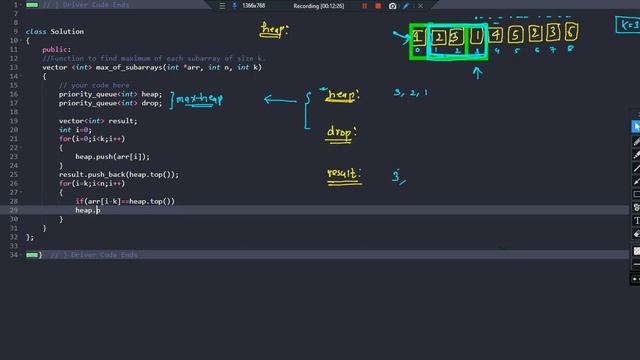This screenshot has height=360, width=640.
Task: Select the eraser tool
Action: (x=636, y=234)
